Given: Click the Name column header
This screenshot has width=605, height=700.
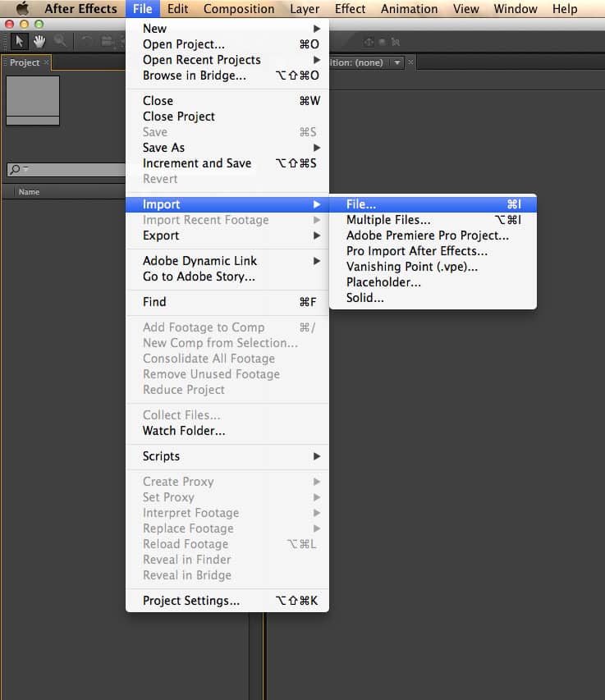Looking at the screenshot, I should pos(29,192).
